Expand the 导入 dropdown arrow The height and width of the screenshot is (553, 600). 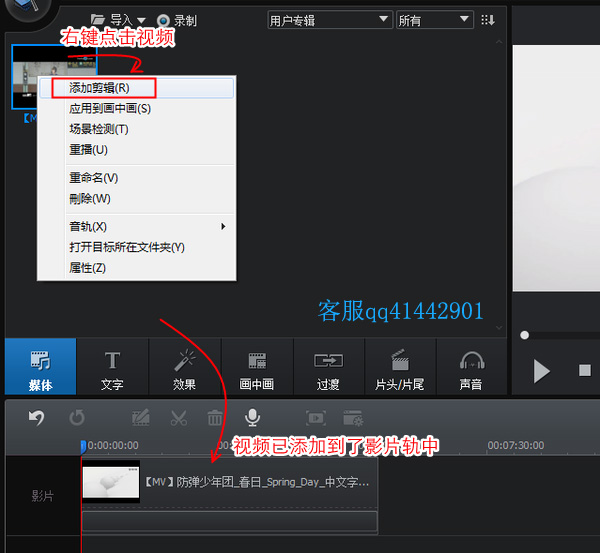(x=141, y=20)
